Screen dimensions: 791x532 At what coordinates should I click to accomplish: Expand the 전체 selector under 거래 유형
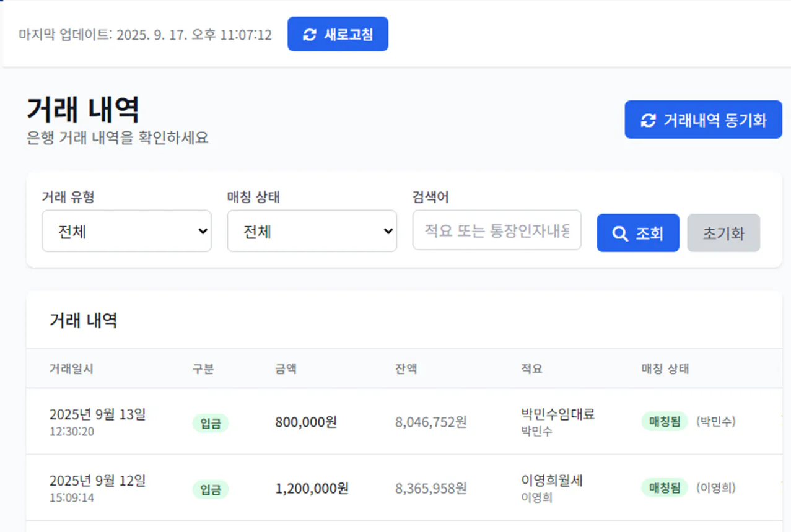[x=126, y=230]
